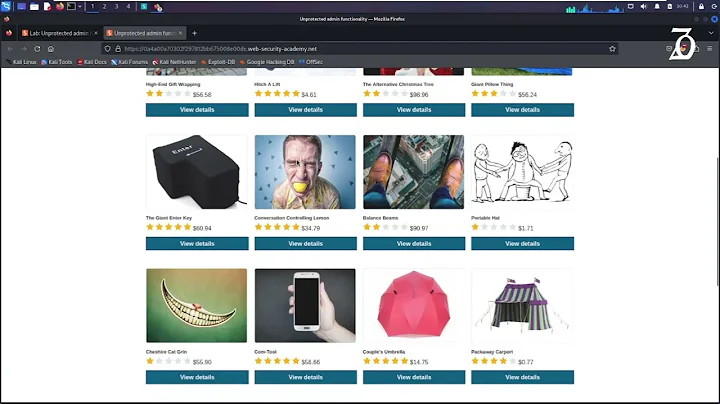Click the volume speaker tray icon
The height and width of the screenshot is (404, 720).
(x=644, y=7)
